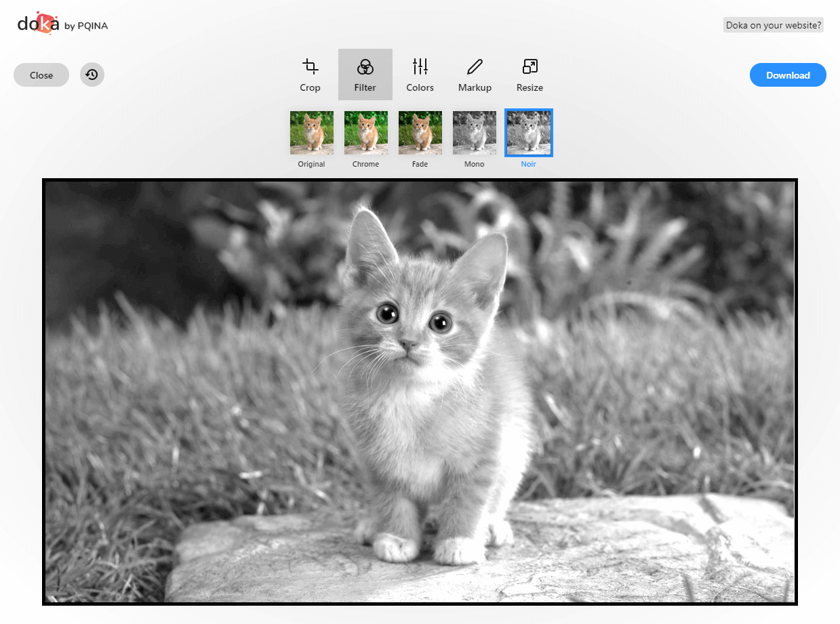Click the blue Download button
Screen dimensions: 840x624
(x=788, y=75)
